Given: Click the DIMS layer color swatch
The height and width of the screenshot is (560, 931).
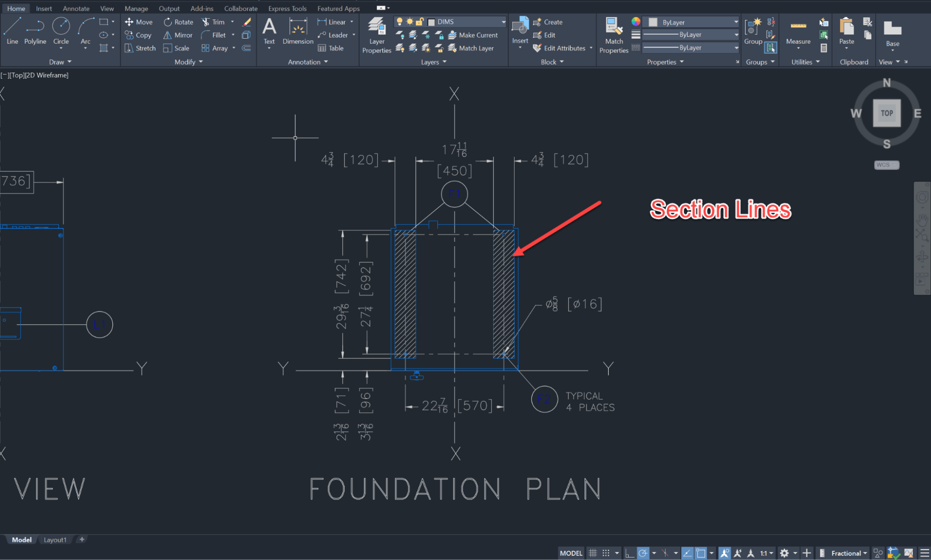Looking at the screenshot, I should tap(431, 22).
